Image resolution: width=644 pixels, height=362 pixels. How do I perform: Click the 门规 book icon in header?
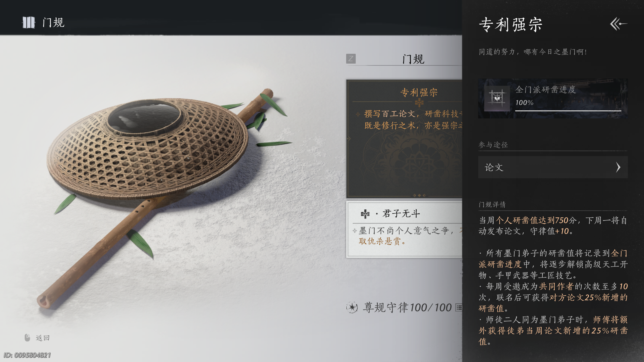pyautogui.click(x=28, y=23)
